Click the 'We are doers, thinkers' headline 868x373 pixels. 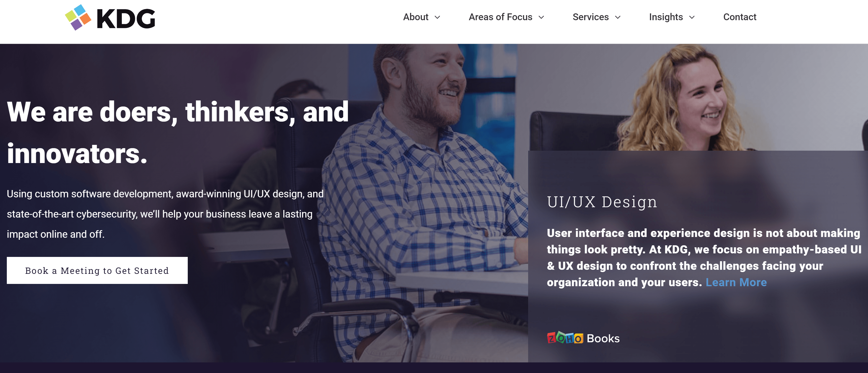(178, 133)
